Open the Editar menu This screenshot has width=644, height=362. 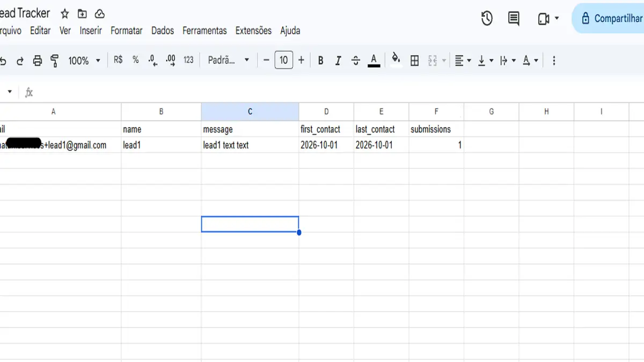point(40,31)
